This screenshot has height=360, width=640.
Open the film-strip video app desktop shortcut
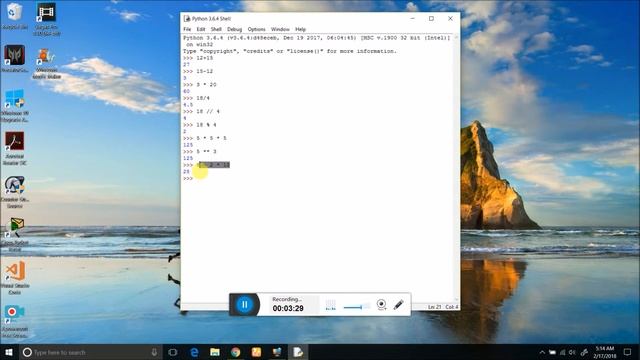[x=46, y=19]
